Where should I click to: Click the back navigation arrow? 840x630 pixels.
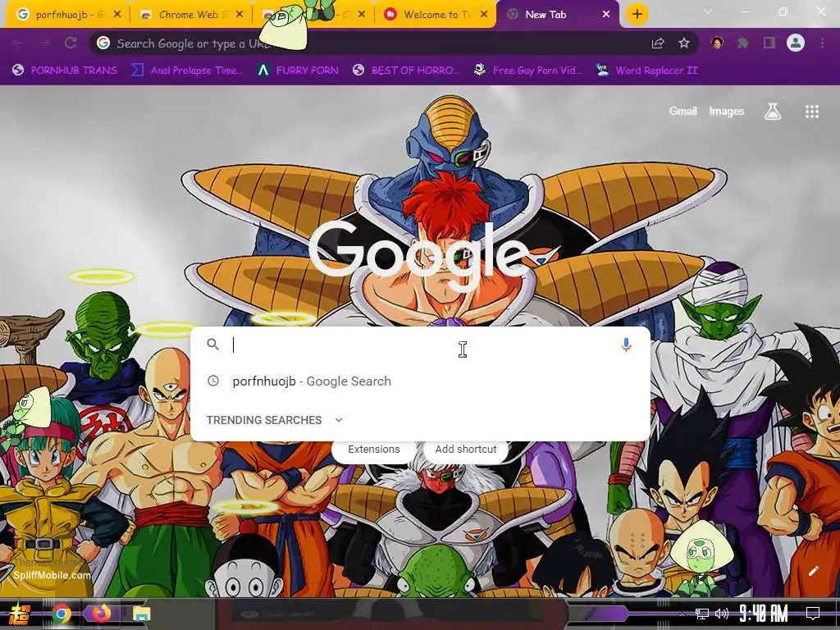click(18, 43)
